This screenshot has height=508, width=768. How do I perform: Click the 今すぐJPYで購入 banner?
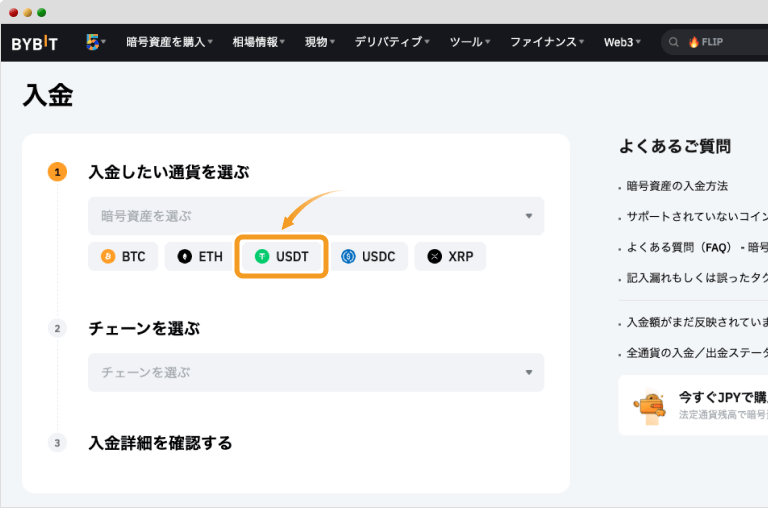point(693,405)
